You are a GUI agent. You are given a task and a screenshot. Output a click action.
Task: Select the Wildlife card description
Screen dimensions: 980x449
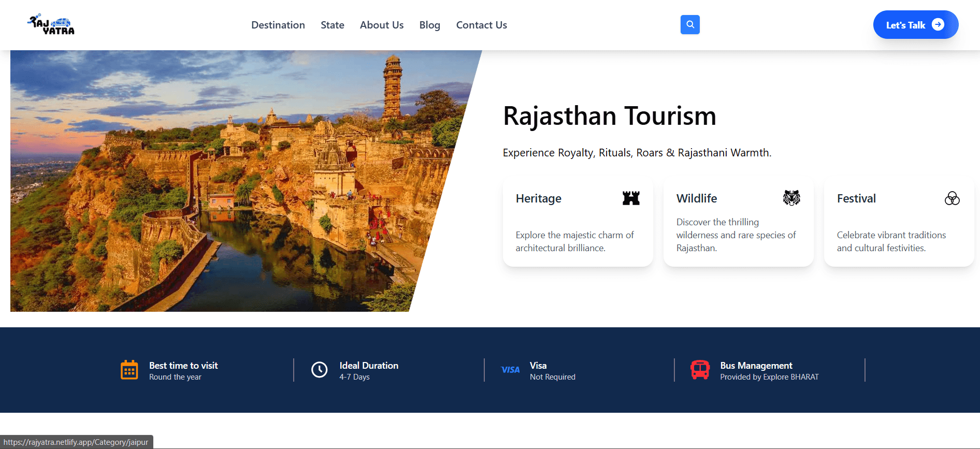pos(736,235)
